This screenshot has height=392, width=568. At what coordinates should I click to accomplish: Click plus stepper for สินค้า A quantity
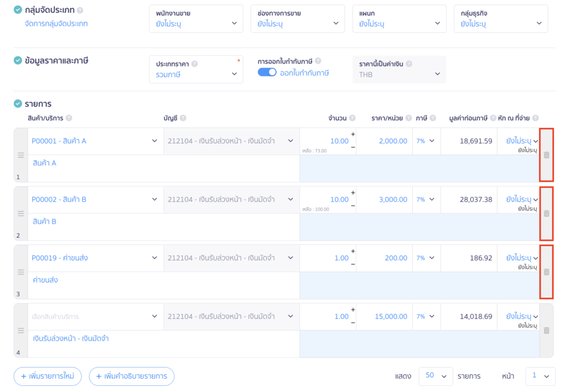pos(353,134)
